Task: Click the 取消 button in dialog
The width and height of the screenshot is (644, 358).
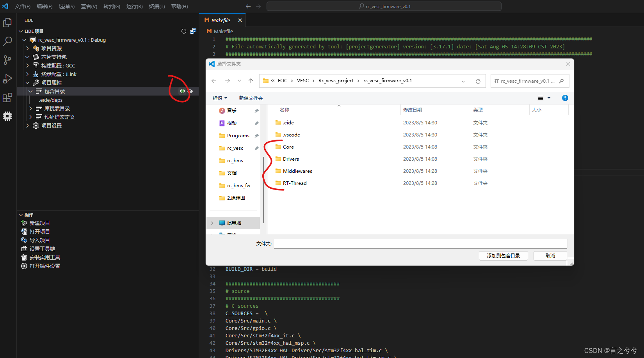Action: pos(550,255)
